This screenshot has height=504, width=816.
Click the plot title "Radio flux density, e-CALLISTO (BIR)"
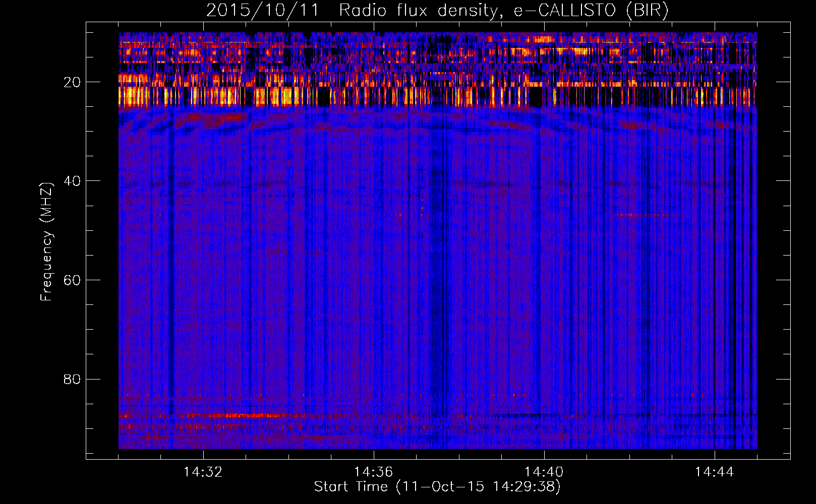[503, 11]
